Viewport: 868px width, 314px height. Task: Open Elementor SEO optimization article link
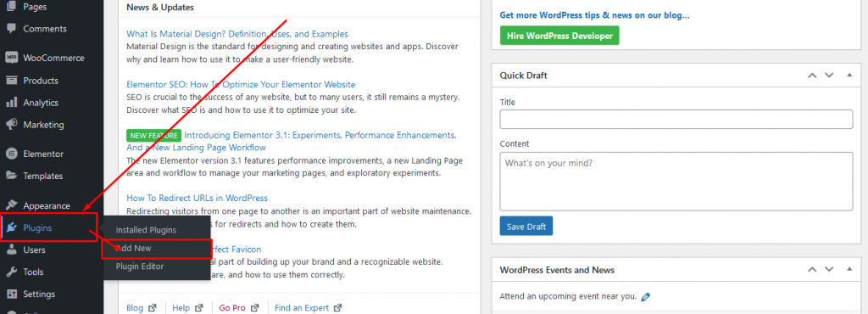[241, 85]
